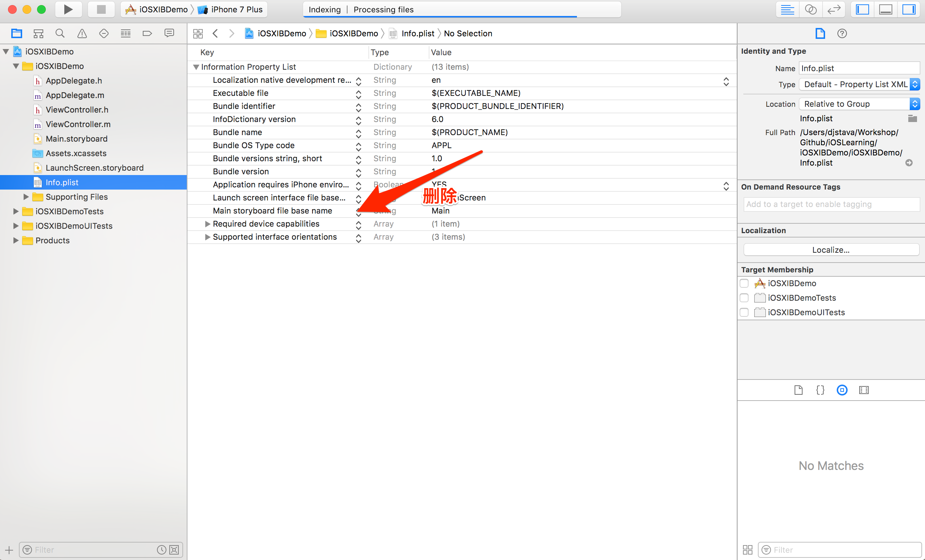The height and width of the screenshot is (560, 925).
Task: Tick iOSXIBDemoUITests target membership
Action: (744, 313)
